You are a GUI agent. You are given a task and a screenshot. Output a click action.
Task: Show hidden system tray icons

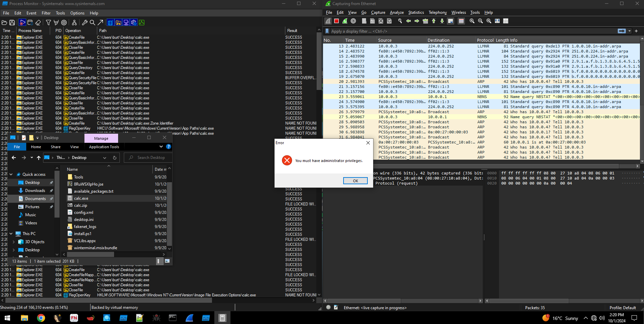point(585,318)
